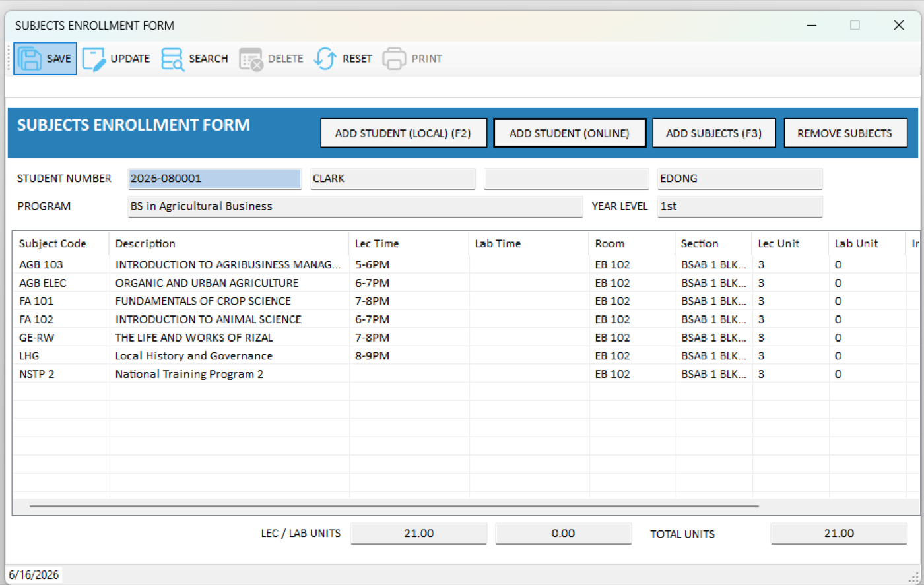Screen dimensions: 924x585
Task: Click the SAVE toolbar label
Action: point(59,59)
